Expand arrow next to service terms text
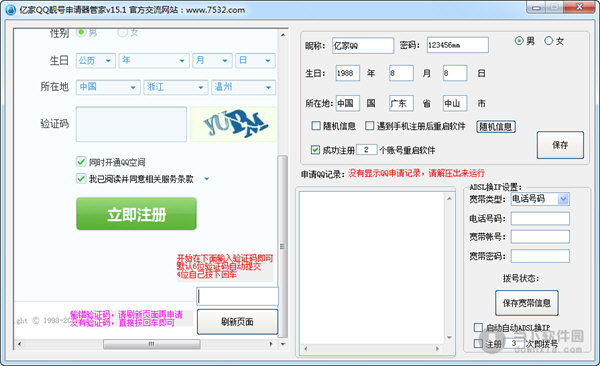 [207, 179]
